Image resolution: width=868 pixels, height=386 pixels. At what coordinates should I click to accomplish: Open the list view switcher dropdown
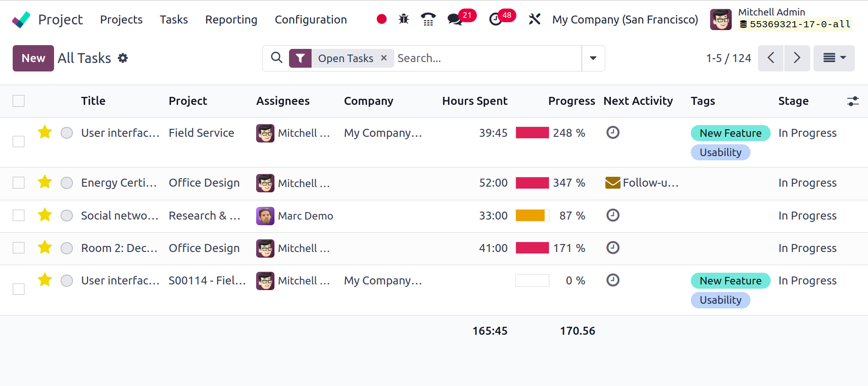834,58
